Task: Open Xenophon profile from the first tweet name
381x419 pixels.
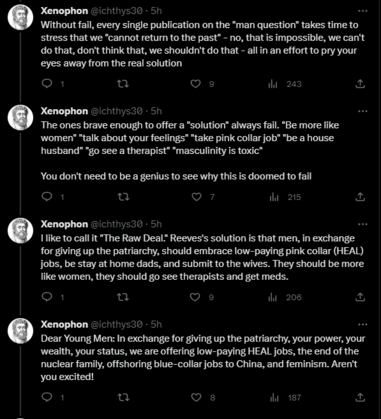Action: [64, 11]
